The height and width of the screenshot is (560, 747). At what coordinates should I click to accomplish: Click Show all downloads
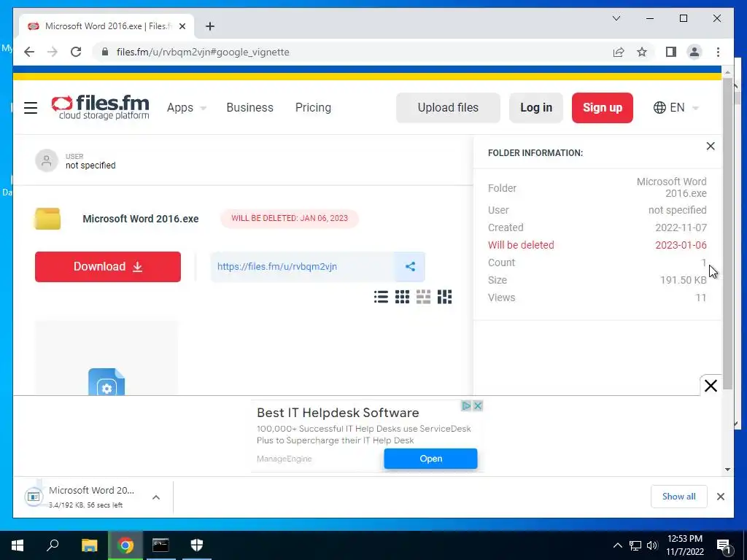[x=678, y=497]
